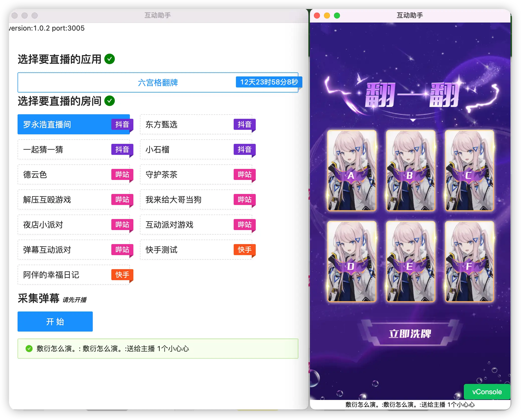The height and width of the screenshot is (420, 521).
Task: Click the 快手 tag on 快手测试
Action: [x=244, y=250]
